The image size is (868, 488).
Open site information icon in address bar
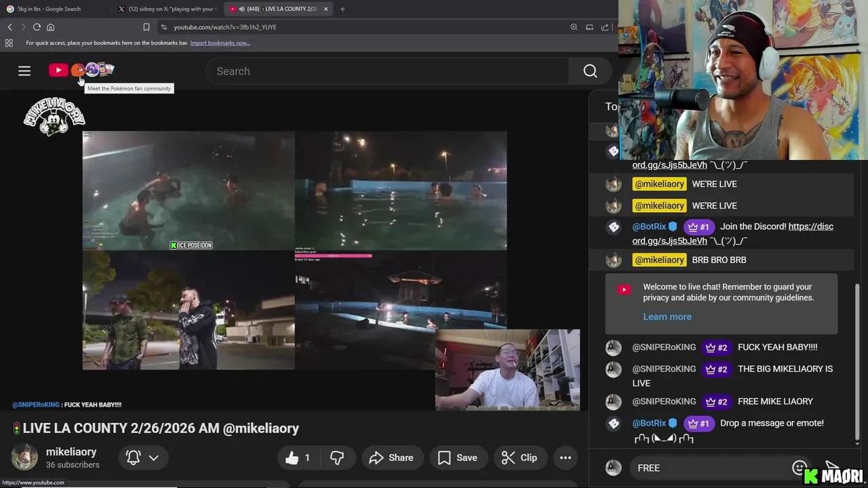pos(163,27)
